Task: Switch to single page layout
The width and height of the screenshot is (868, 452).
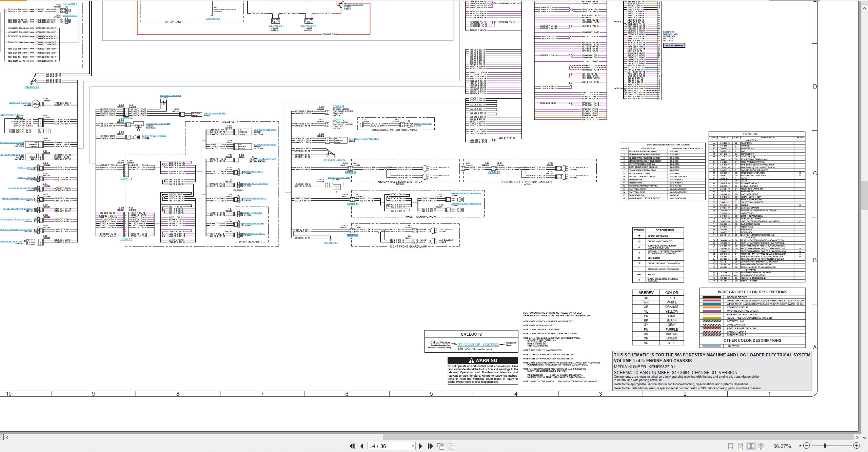Action: (x=730, y=446)
